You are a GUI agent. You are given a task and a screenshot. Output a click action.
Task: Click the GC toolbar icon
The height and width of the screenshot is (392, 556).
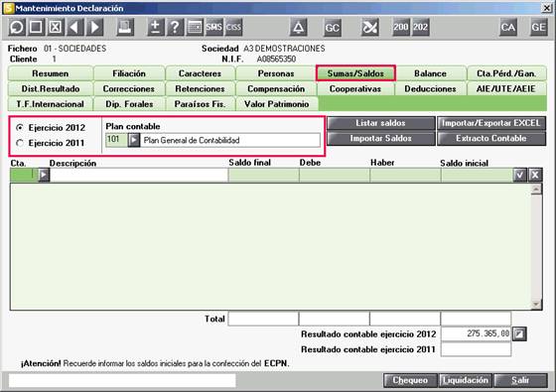pos(333,28)
